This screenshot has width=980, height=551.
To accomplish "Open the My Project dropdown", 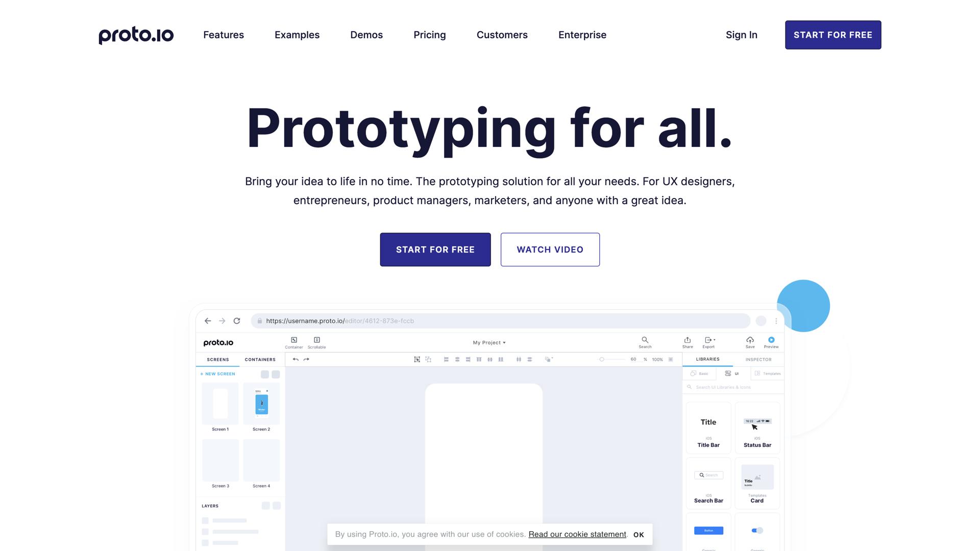I will point(488,342).
